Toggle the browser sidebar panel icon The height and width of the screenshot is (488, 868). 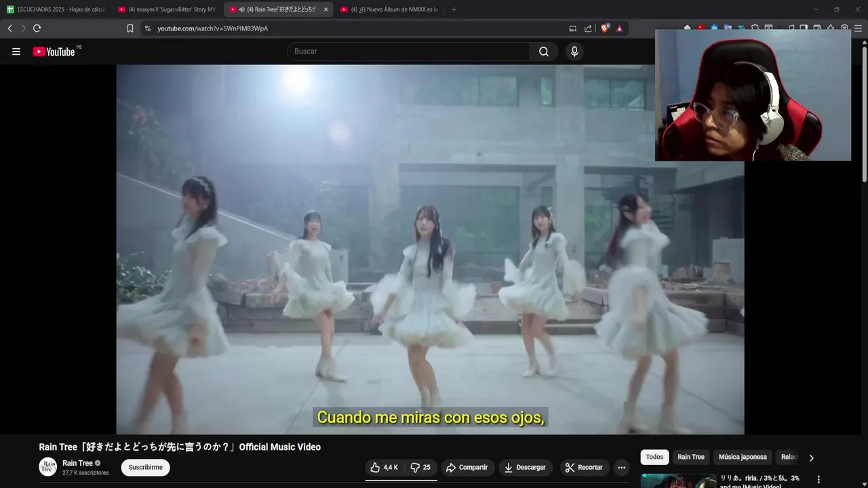point(804,28)
